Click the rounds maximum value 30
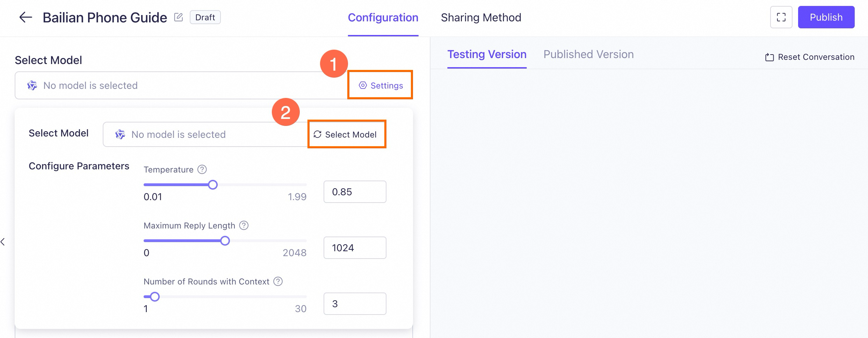Viewport: 868px width, 338px height. click(301, 309)
